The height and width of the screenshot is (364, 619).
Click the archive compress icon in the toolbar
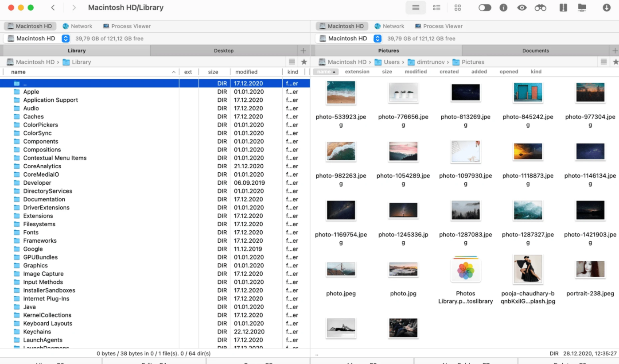(563, 8)
